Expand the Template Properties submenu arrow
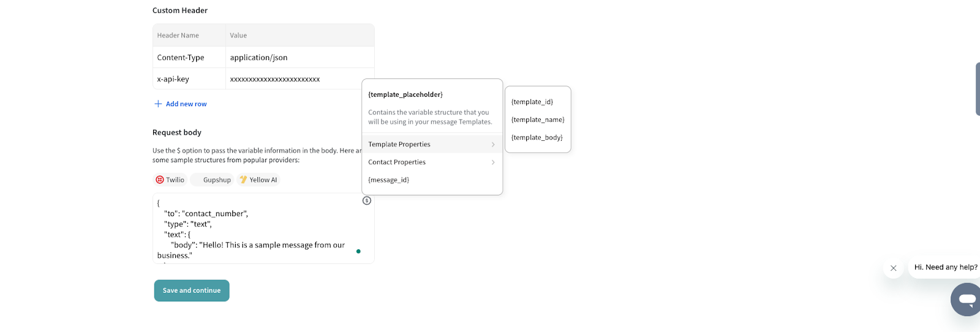Screen dimensions: 980x332 pos(493,145)
